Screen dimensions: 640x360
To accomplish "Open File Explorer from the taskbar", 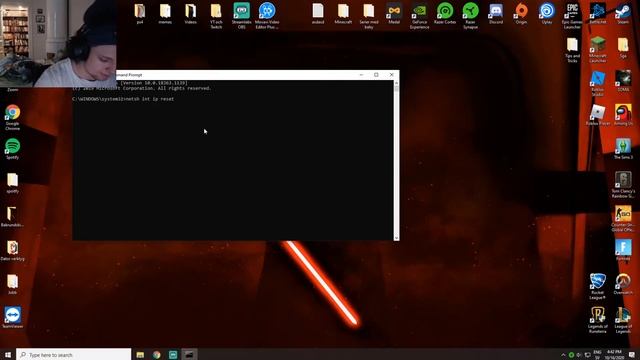I will (x=140, y=354).
